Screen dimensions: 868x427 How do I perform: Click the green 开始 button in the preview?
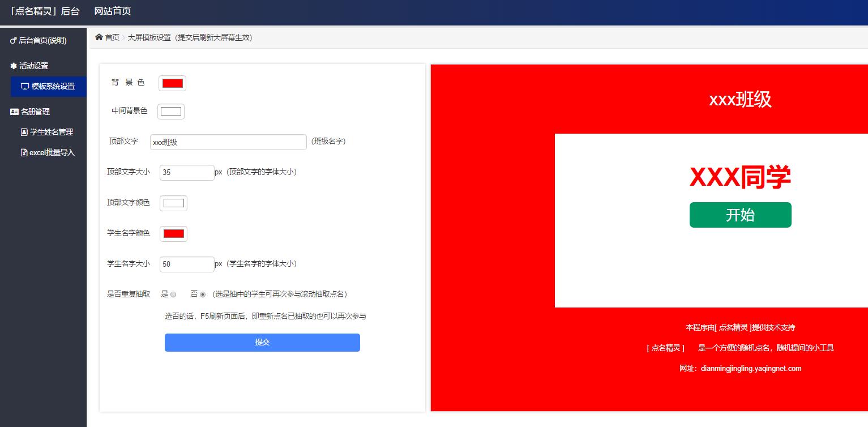click(740, 215)
